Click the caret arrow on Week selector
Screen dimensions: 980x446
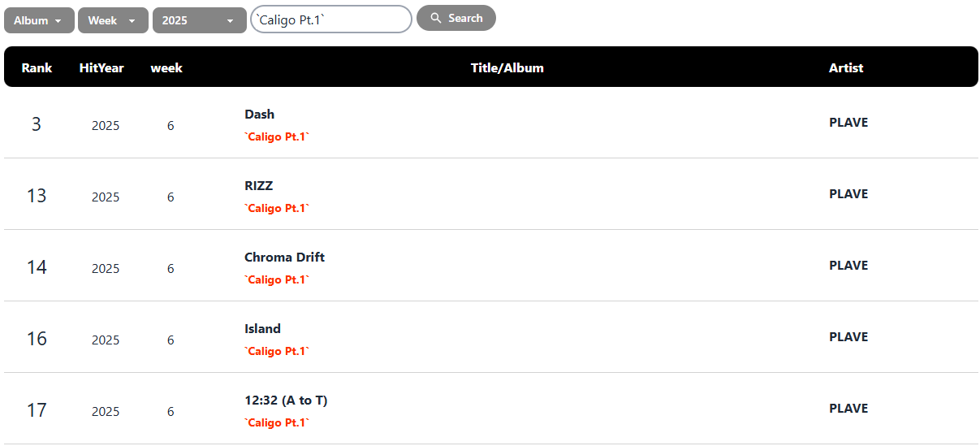tap(132, 21)
